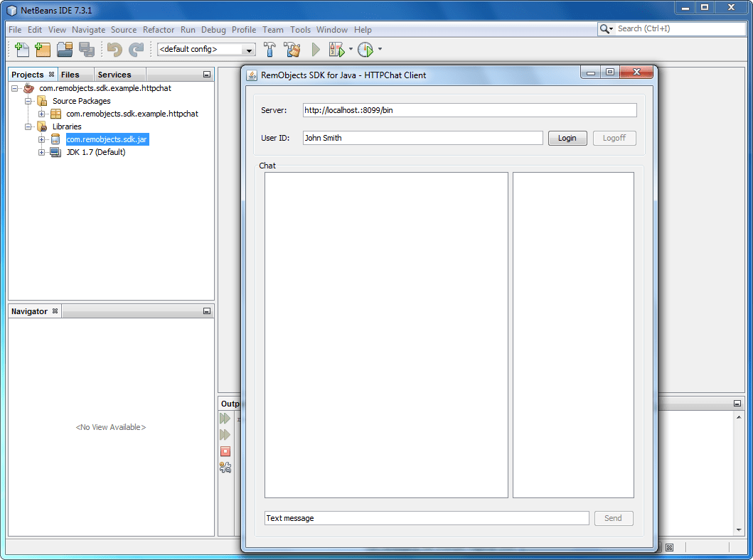Run the project with green arrow
Viewport: 753px width, 560px height.
point(316,50)
